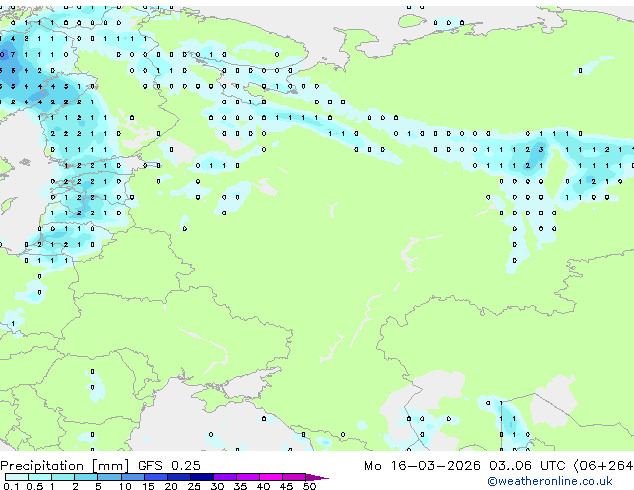Select the 20–25 mm dark blue swatch
This screenshot has height=490, width=634.
click(x=179, y=477)
